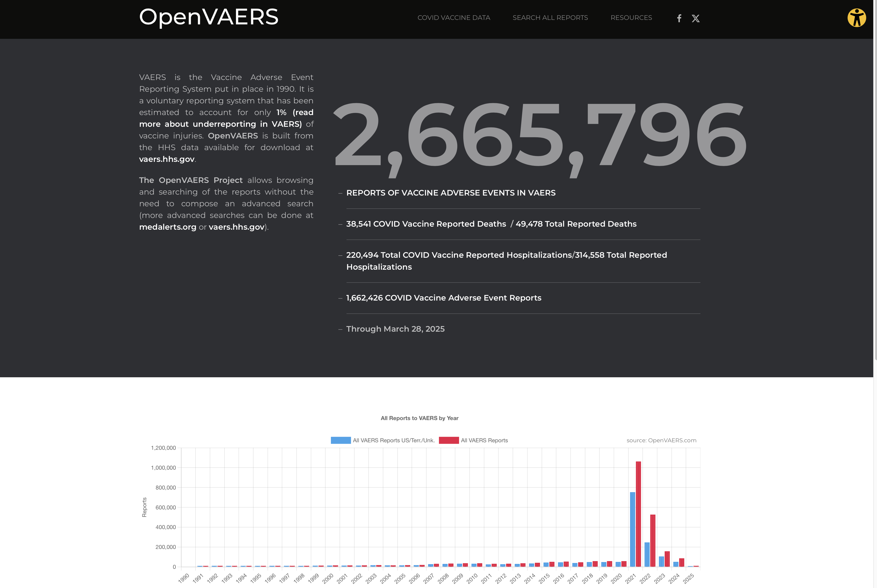Image resolution: width=877 pixels, height=588 pixels.
Task: Open the COVID Vaccine Data menu
Action: [x=454, y=18]
